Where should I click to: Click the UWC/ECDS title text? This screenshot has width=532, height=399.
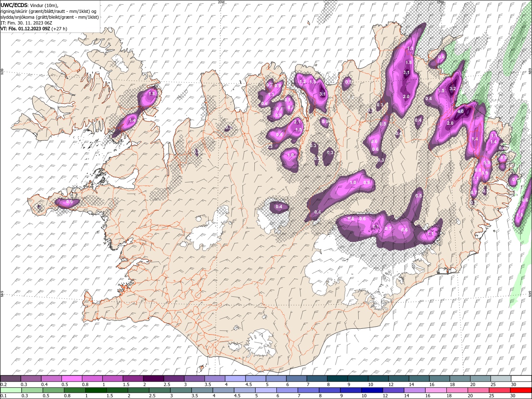[x=15, y=5]
